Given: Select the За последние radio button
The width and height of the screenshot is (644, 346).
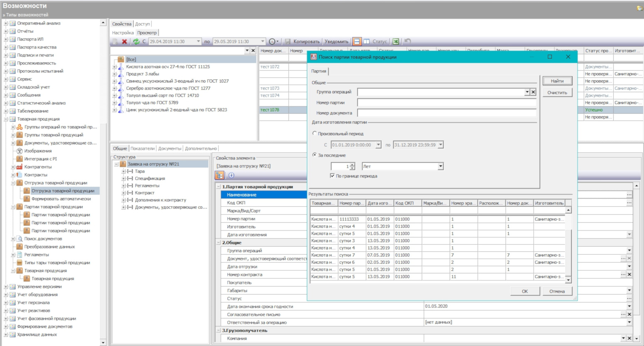Looking at the screenshot, I should [314, 155].
